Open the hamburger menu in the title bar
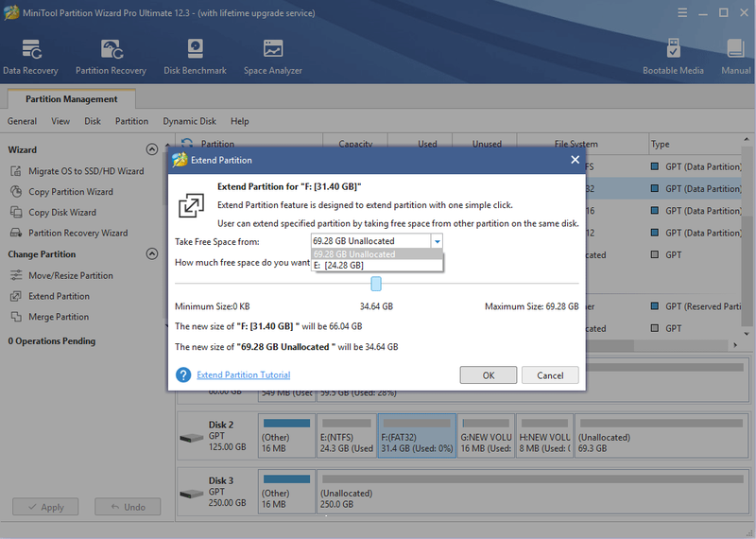Image resolution: width=756 pixels, height=539 pixels. click(682, 13)
